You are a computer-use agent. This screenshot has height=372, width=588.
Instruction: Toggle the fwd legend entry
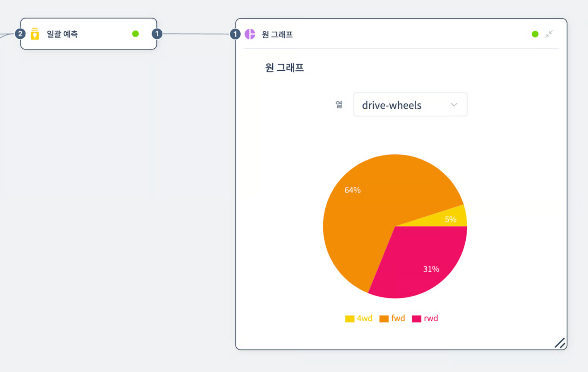pyautogui.click(x=397, y=318)
